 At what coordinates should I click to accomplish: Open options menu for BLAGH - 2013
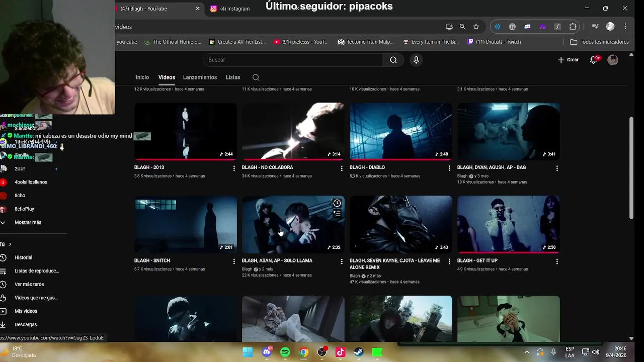pyautogui.click(x=234, y=168)
